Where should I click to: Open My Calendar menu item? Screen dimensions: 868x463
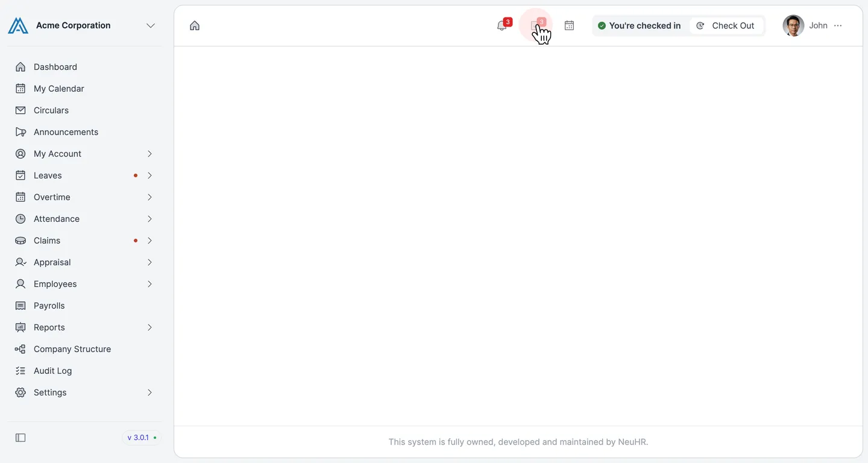(x=84, y=89)
